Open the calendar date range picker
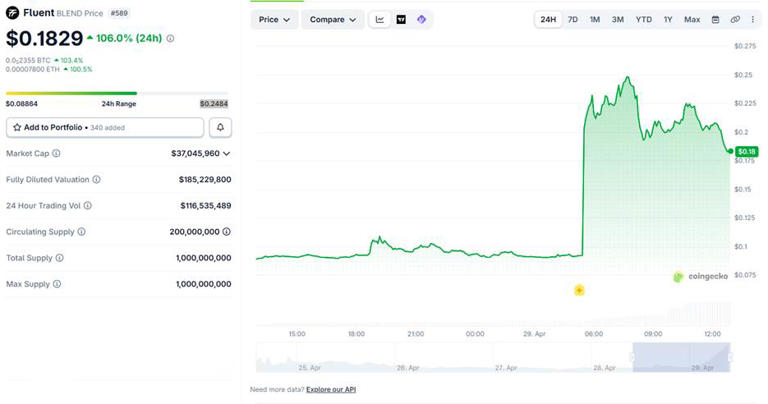Viewport: 768px width, 404px height. tap(715, 19)
